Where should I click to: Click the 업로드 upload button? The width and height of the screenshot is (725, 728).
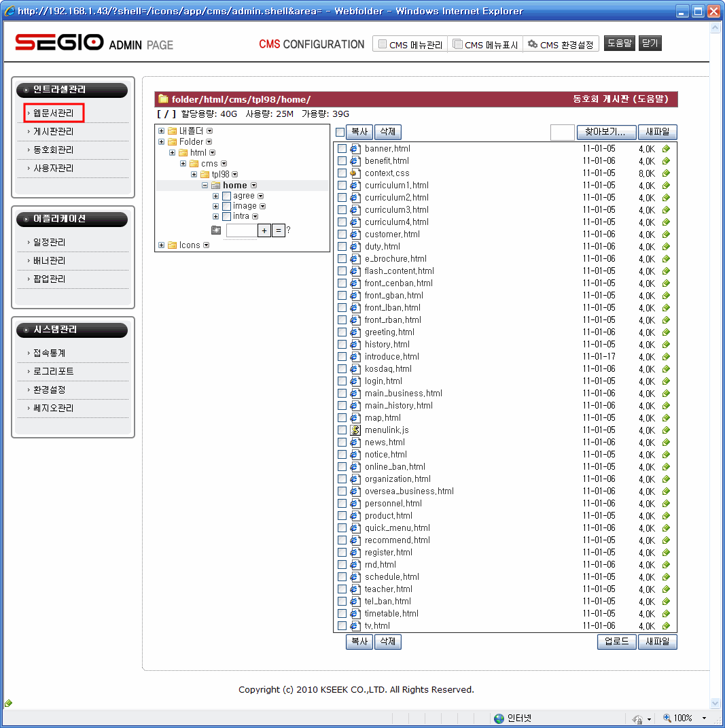[x=616, y=642]
